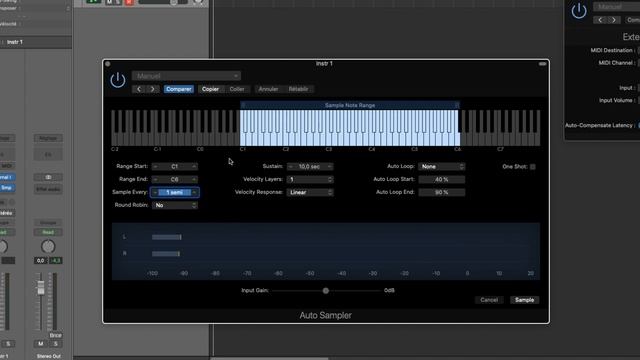Increase Range End with plus stepper
Image resolution: width=640 pixels, height=360 pixels.
pos(194,180)
